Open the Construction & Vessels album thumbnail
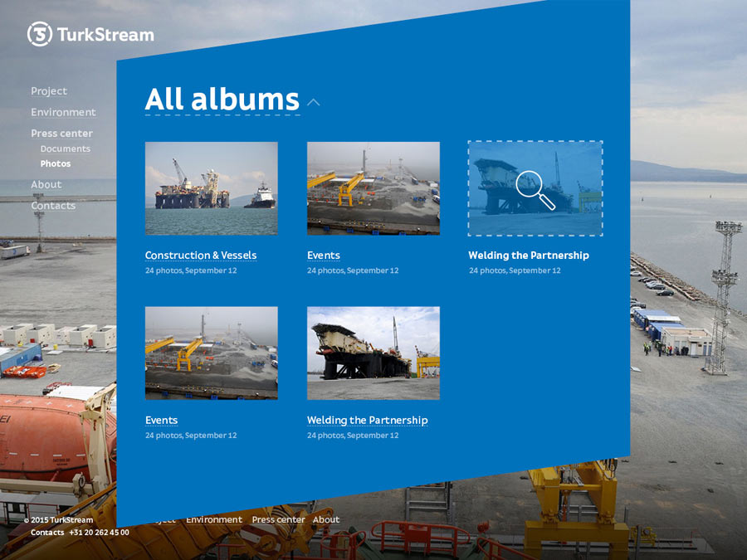747x560 pixels. (211, 188)
